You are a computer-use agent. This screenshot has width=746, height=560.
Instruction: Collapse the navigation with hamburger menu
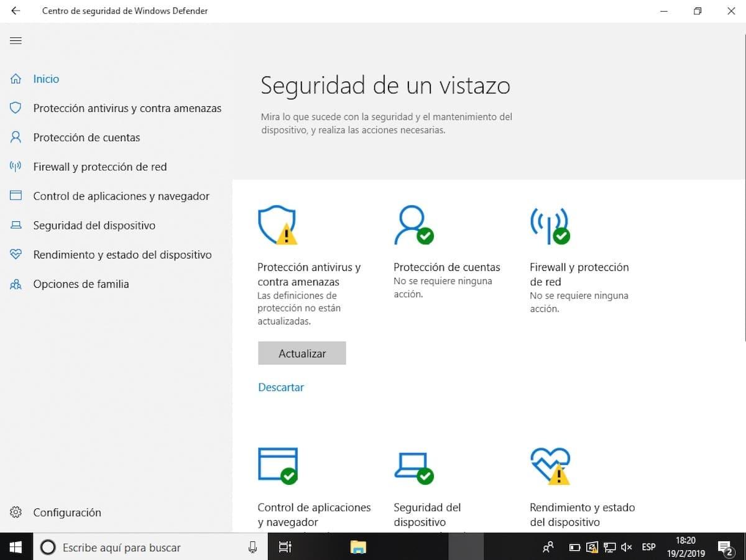(16, 40)
